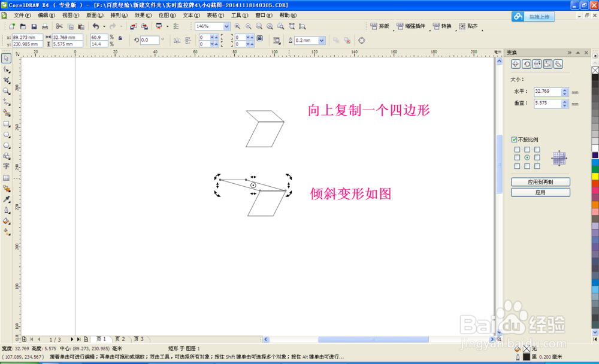Open the Rotate mode in the Transform docker

point(527,63)
